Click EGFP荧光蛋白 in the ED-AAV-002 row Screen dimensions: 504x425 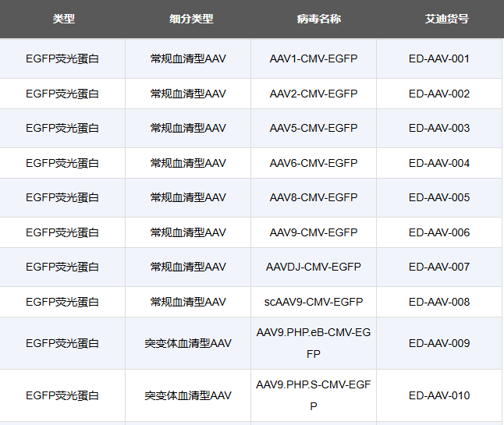[62, 94]
